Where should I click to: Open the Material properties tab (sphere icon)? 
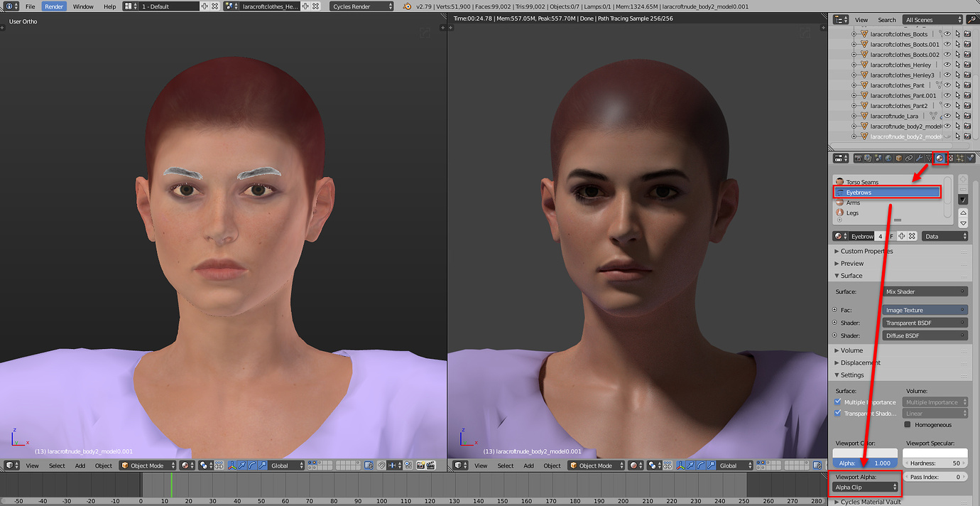pos(940,158)
